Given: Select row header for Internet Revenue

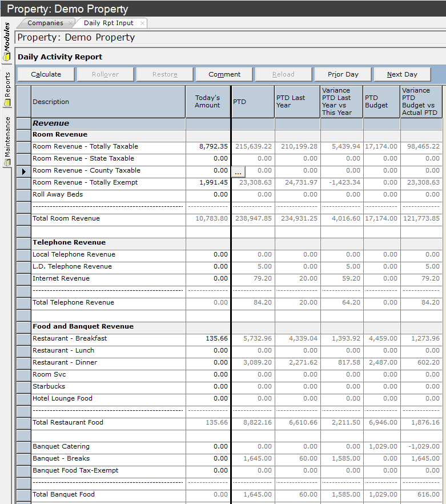Looking at the screenshot, I should coord(23,279).
